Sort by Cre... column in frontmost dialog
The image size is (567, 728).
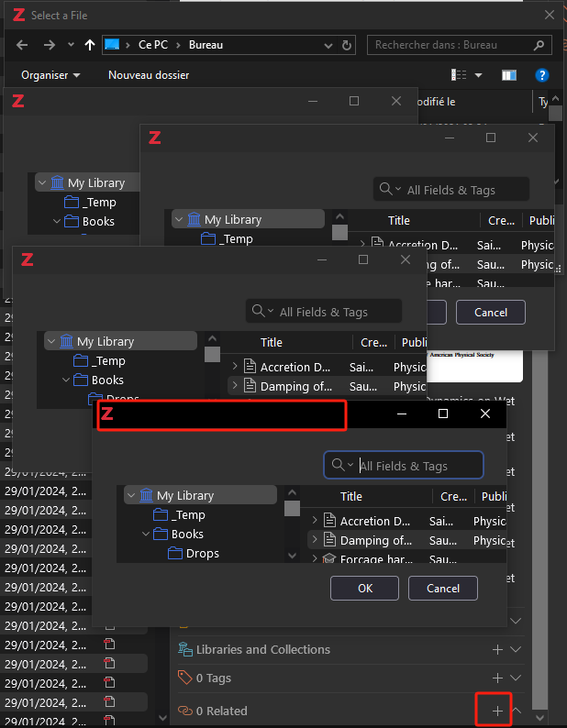pyautogui.click(x=453, y=496)
